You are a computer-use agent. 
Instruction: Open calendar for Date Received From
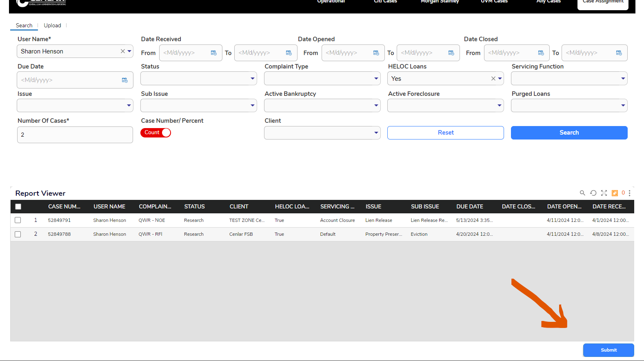pos(214,53)
